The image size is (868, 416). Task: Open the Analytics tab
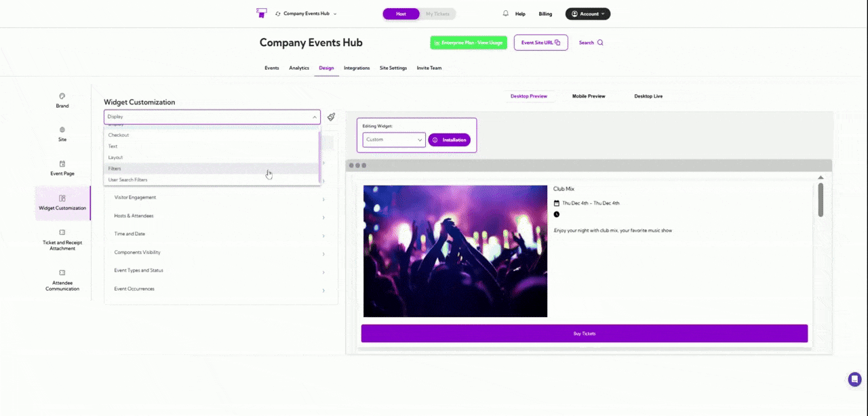click(299, 68)
